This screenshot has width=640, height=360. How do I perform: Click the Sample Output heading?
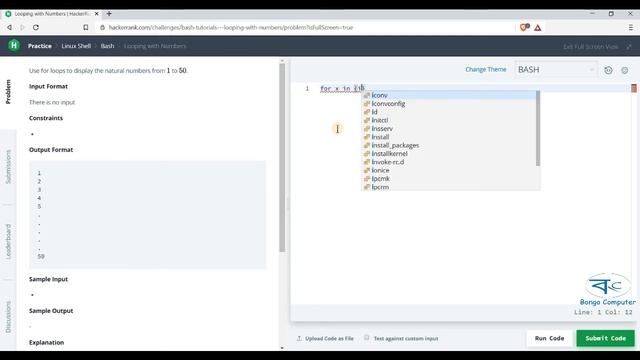click(x=51, y=311)
